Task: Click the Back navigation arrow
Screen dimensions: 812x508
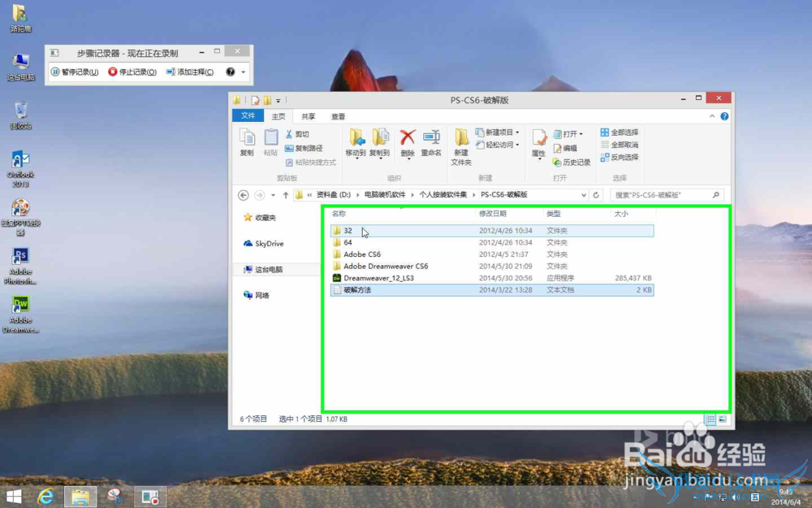Action: pos(243,195)
